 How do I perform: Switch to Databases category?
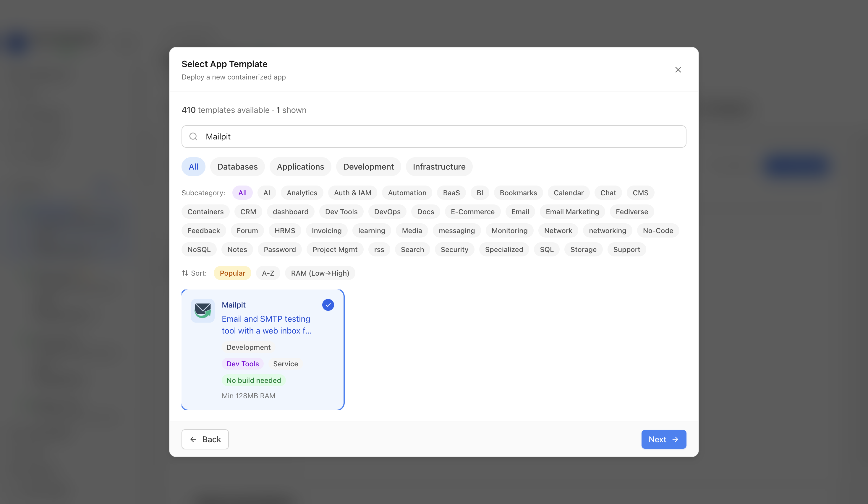(x=237, y=167)
